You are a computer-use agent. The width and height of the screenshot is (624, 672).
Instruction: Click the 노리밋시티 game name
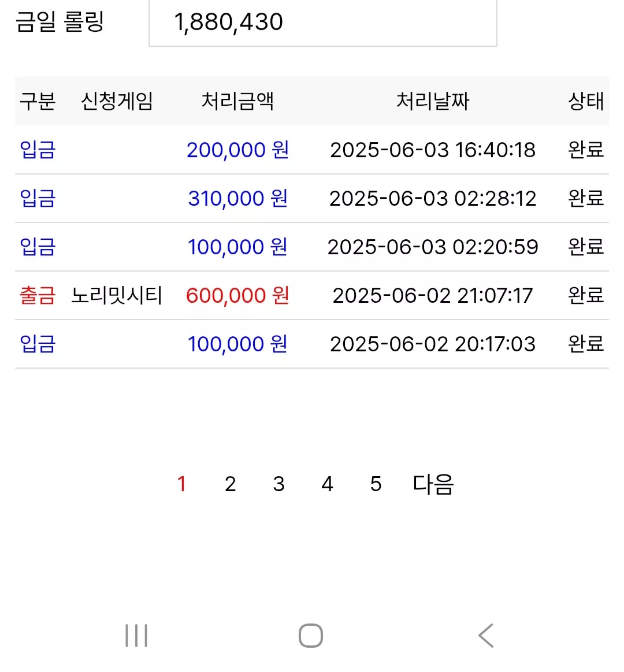[117, 296]
